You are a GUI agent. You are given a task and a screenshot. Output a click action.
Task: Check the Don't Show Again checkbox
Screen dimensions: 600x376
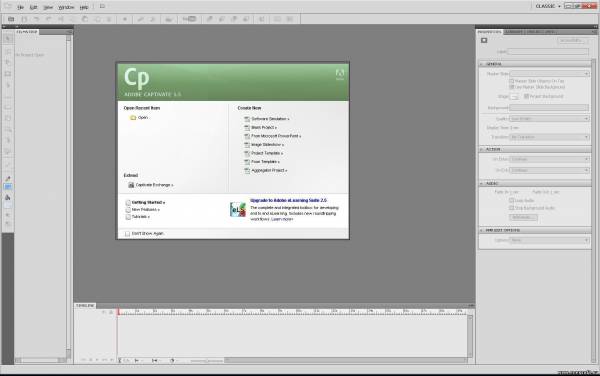click(127, 234)
